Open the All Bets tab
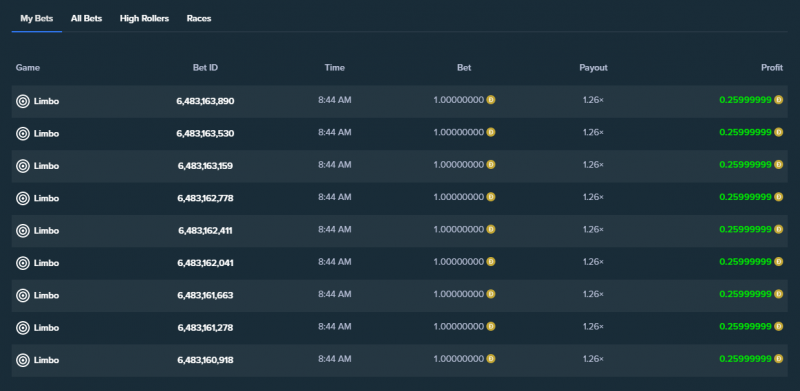800x391 pixels. pyautogui.click(x=86, y=18)
